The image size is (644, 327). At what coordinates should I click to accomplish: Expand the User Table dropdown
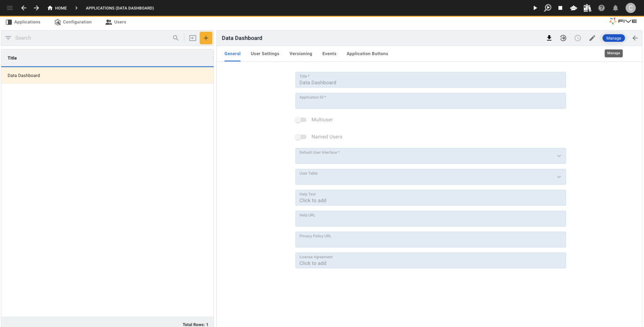[x=559, y=176]
